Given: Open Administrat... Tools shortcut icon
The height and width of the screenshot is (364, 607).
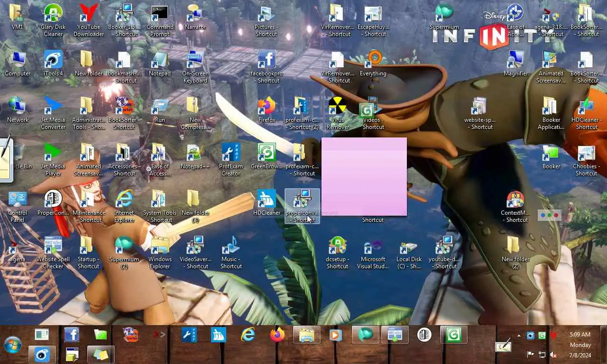Looking at the screenshot, I should [x=89, y=113].
